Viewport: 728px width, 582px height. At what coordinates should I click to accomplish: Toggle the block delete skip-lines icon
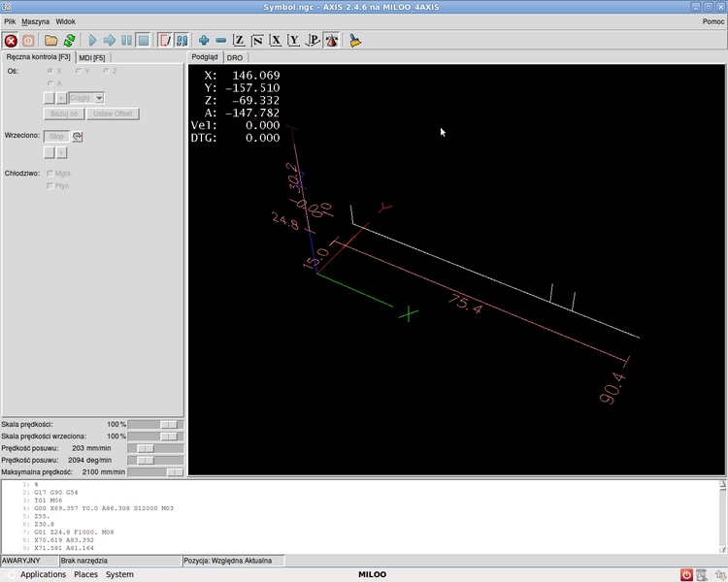click(165, 41)
